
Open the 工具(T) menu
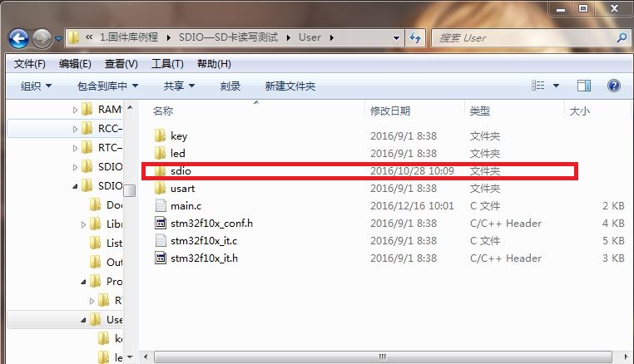167,64
